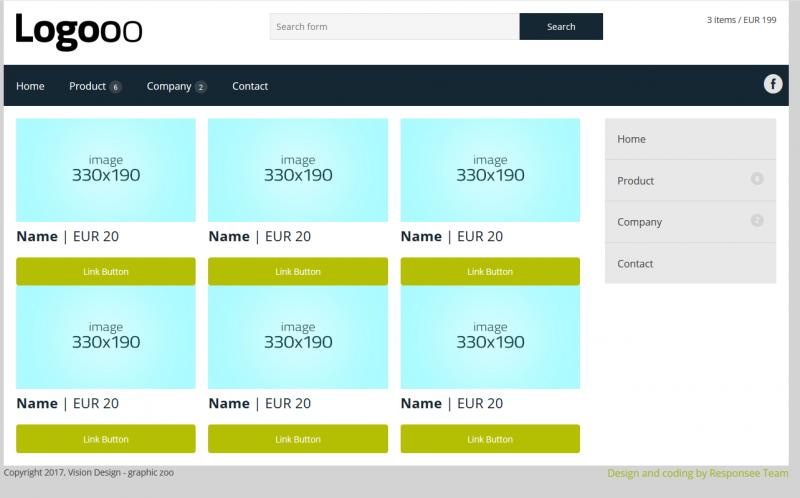Expand the Company menu in top navigation
Screen dimensions: 800x498
point(176,86)
